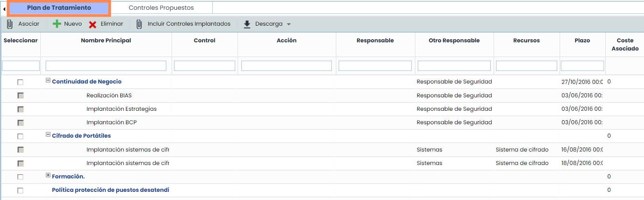Expand the Formación row
Image resolution: width=644 pixels, height=200 pixels.
click(48, 175)
